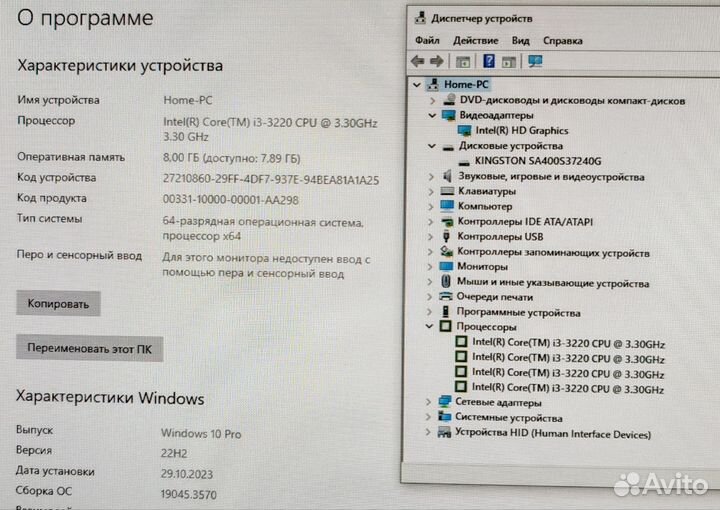
Task: Select Intel(R) HD Graphics entry
Action: (x=522, y=131)
